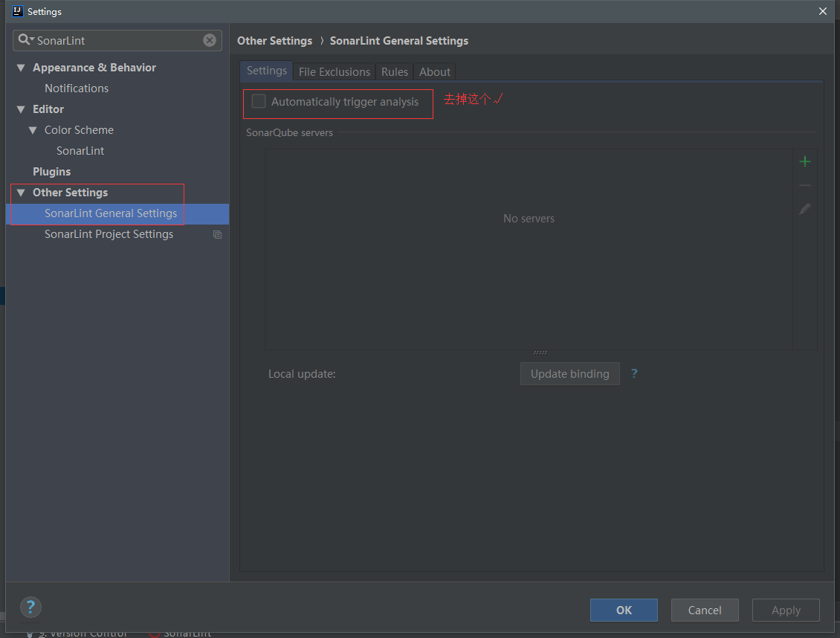This screenshot has height=638, width=840.
Task: Select Plugins in the settings tree
Action: (51, 172)
